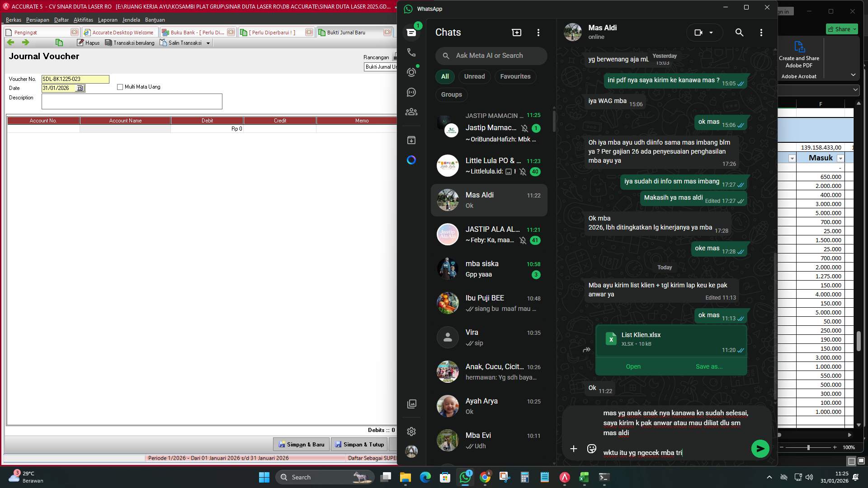Enable the Multi Mata Uang checkbox
The width and height of the screenshot is (868, 488).
(120, 87)
